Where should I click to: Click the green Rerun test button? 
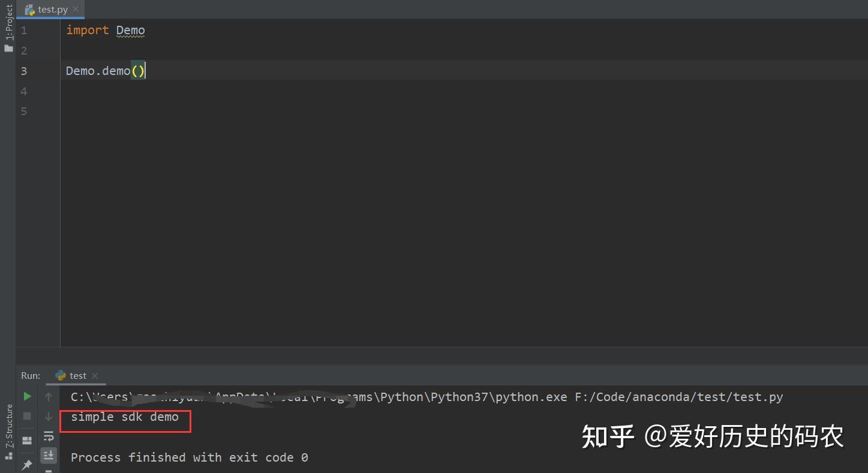pos(26,396)
